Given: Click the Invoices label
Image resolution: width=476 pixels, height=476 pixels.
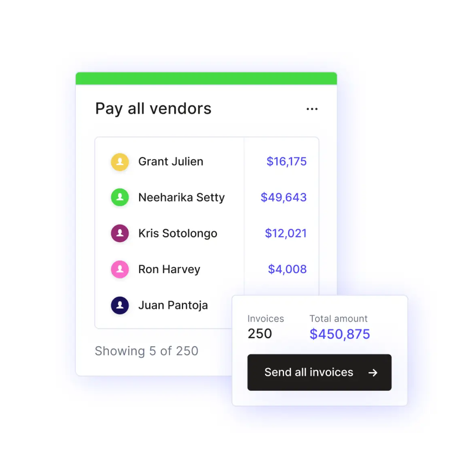Looking at the screenshot, I should (x=266, y=319).
